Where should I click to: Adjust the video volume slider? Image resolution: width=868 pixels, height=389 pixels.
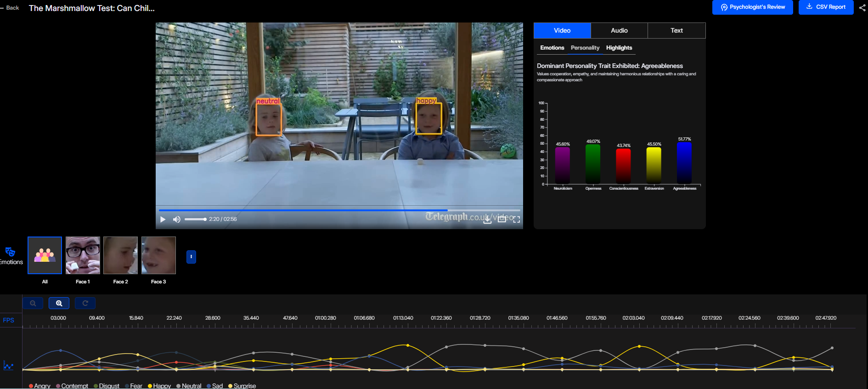[195, 220]
